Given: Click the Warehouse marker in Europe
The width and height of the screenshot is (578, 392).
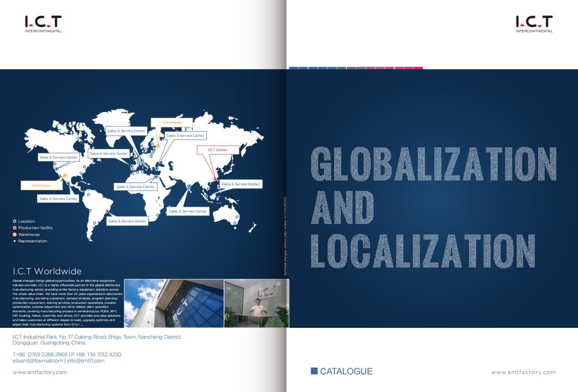Looking at the screenshot, I should pyautogui.click(x=159, y=145).
